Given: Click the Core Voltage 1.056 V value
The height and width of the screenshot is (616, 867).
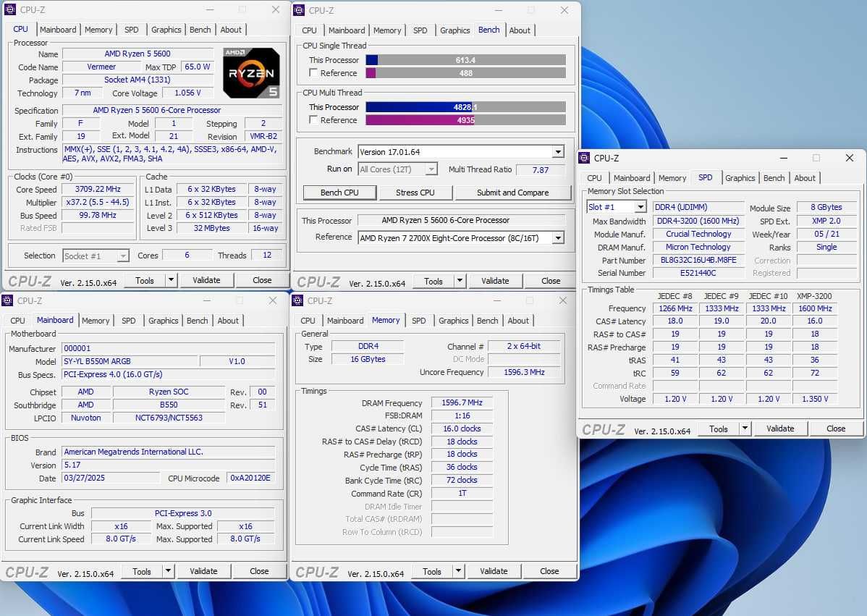Looking at the screenshot, I should 188,93.
